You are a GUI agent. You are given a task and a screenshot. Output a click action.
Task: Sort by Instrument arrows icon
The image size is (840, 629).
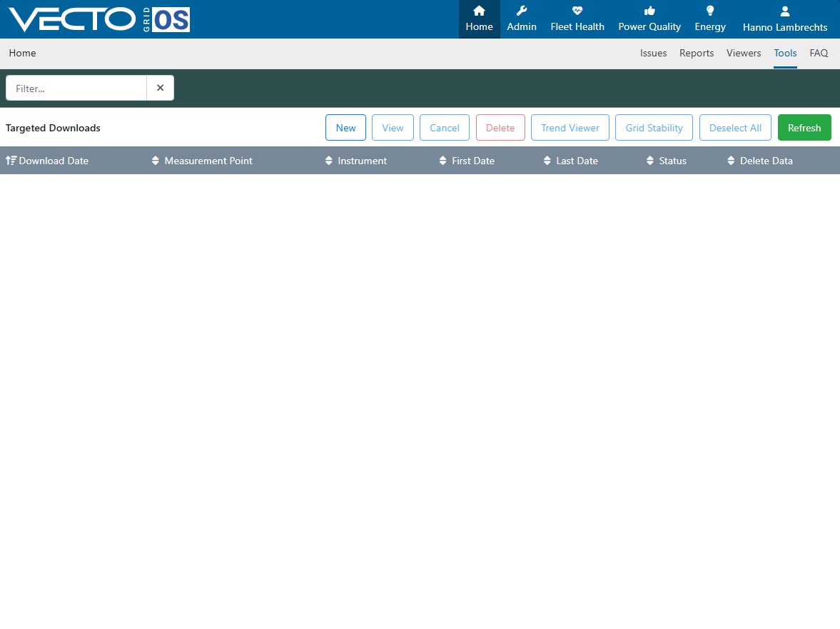click(x=329, y=160)
